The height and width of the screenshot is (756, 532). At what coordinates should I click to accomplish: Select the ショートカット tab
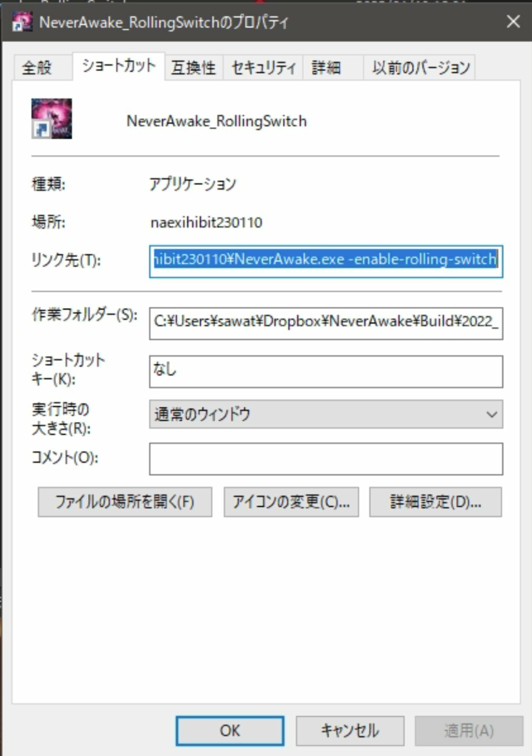(x=119, y=66)
